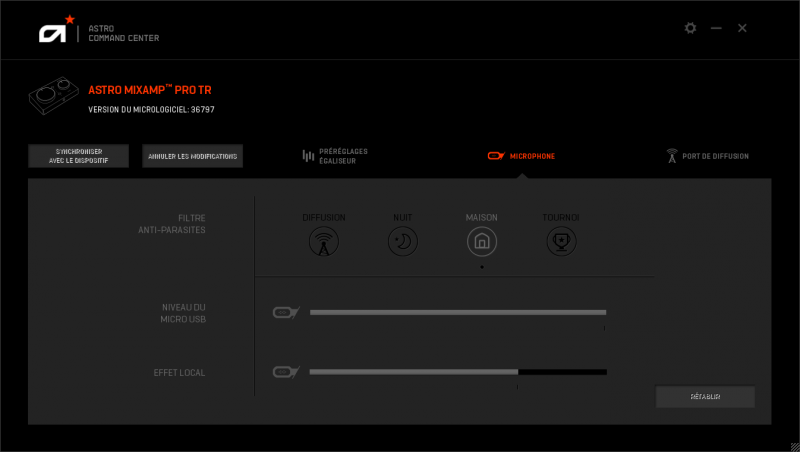Click Synchroniser avec le dispositif button
The width and height of the screenshot is (800, 452).
coord(79,156)
